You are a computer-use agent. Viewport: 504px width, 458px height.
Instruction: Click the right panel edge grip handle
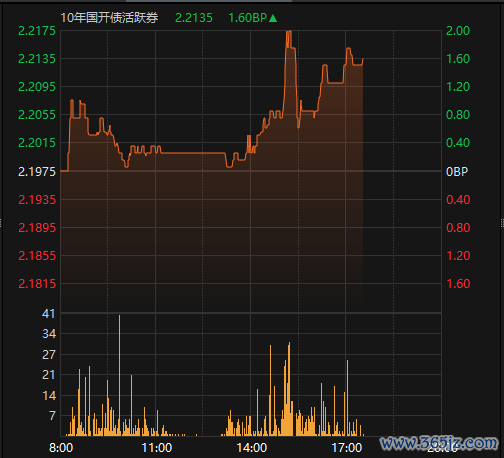pos(502,223)
